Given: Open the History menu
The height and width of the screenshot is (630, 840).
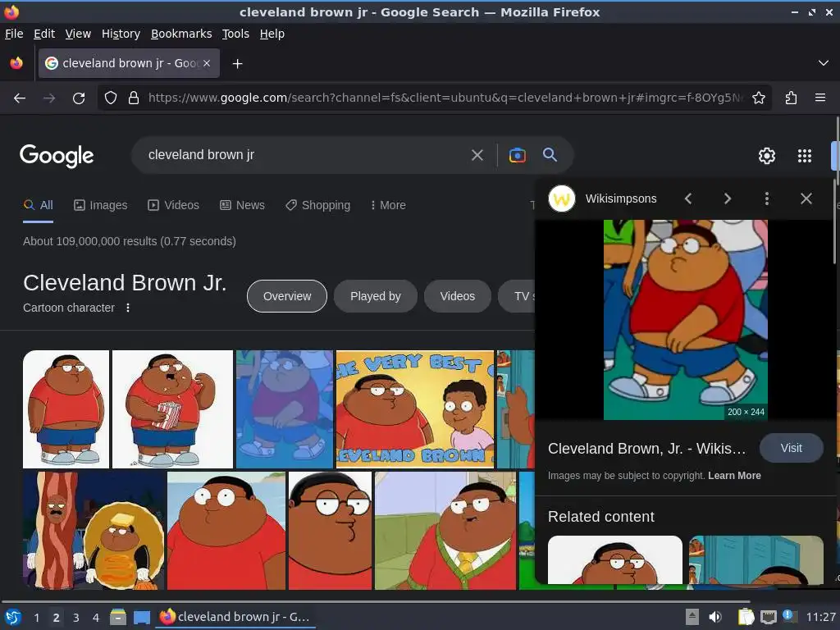Looking at the screenshot, I should click(x=121, y=34).
